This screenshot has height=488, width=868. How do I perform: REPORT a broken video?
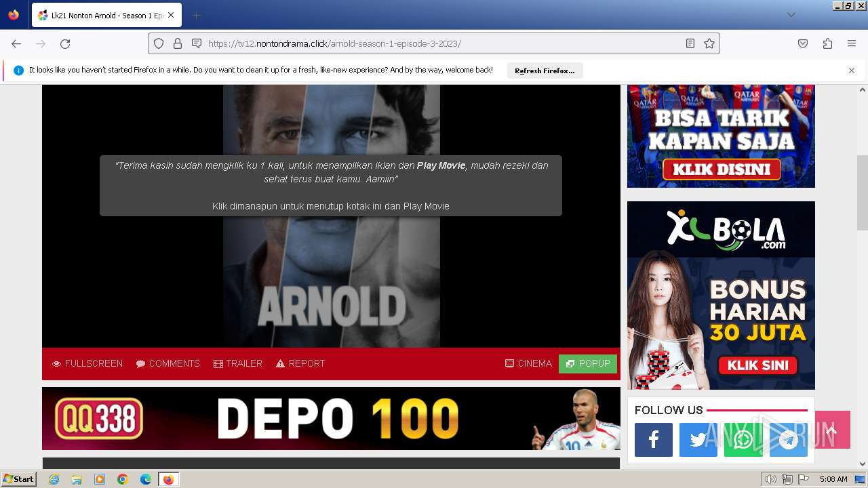(x=300, y=363)
